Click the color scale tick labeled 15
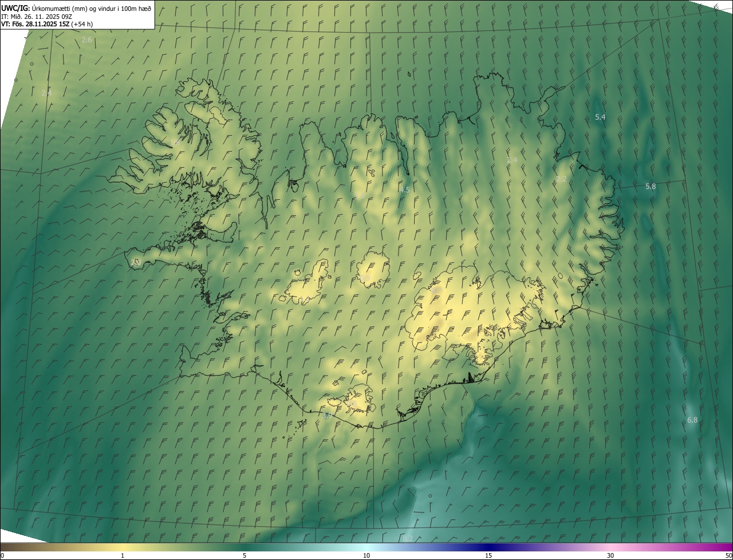 point(488,555)
